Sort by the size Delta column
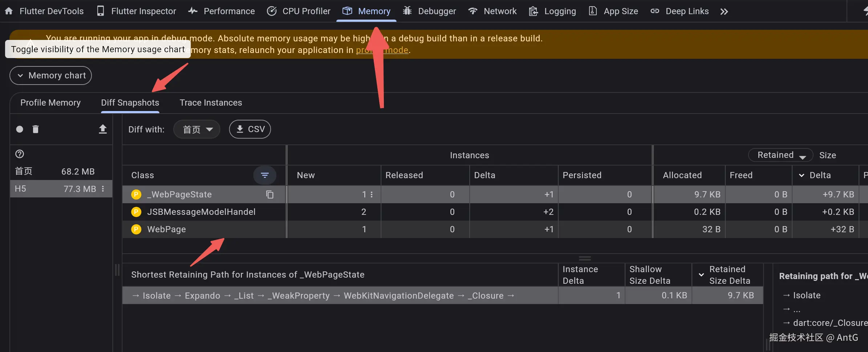The image size is (868, 352). click(820, 175)
